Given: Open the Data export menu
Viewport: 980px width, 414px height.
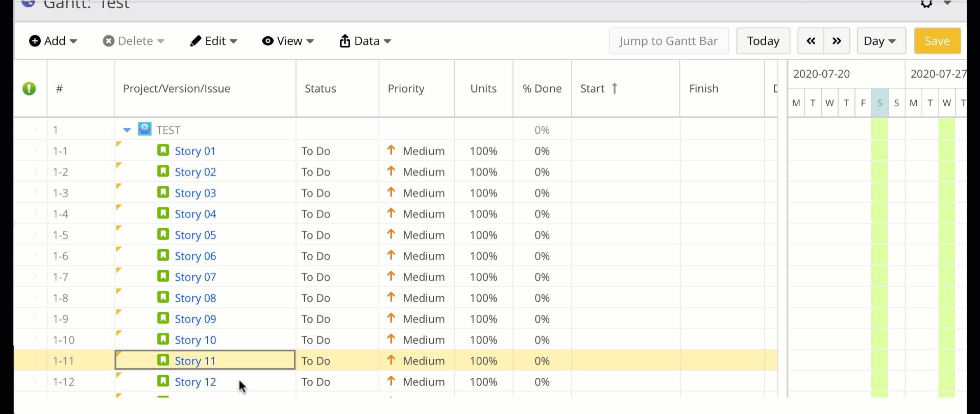Looking at the screenshot, I should [x=365, y=41].
